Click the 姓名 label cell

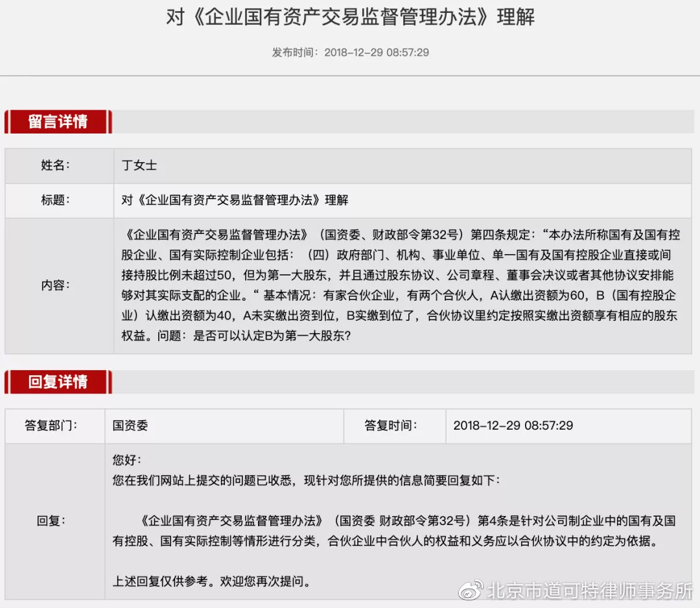[60, 166]
